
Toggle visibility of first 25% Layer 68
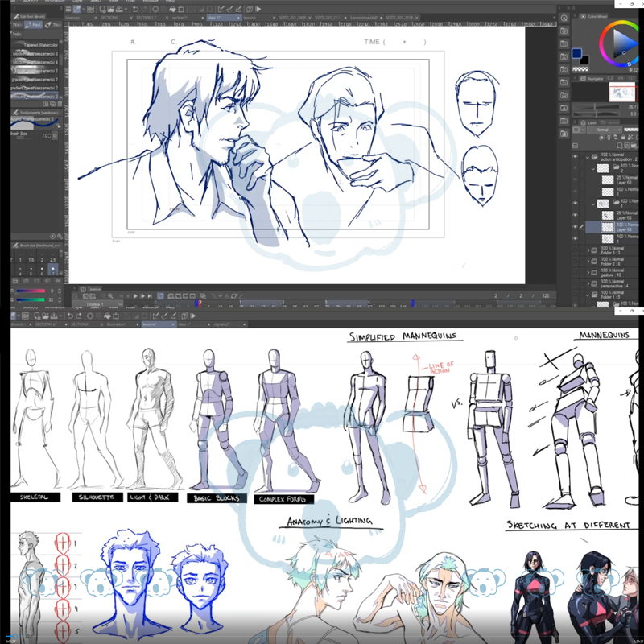coord(575,180)
